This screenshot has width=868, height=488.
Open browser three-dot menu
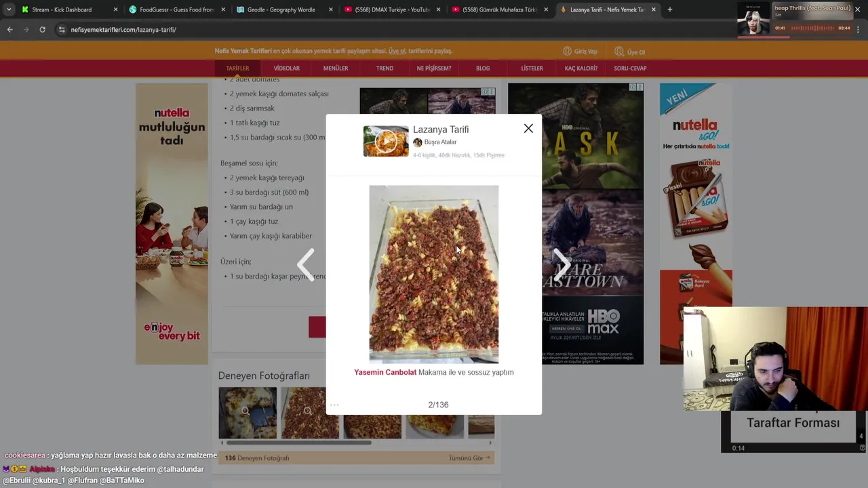pos(858,30)
